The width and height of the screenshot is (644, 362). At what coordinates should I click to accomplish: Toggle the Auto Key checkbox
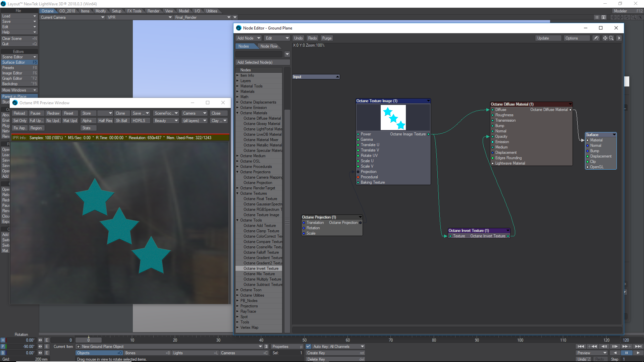[x=308, y=347]
